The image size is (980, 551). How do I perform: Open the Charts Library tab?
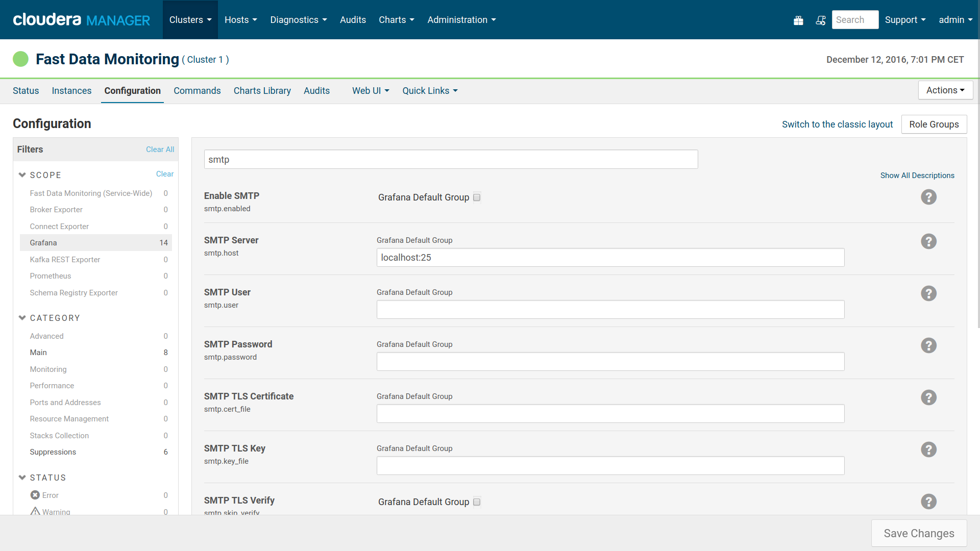pos(262,91)
